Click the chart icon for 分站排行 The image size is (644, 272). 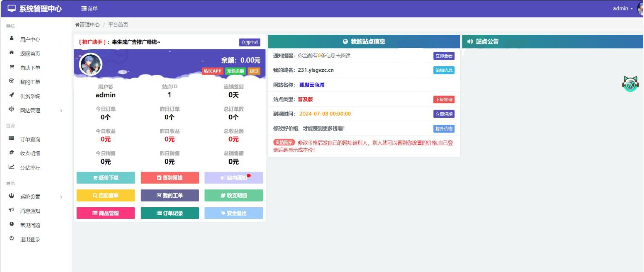(x=12, y=167)
